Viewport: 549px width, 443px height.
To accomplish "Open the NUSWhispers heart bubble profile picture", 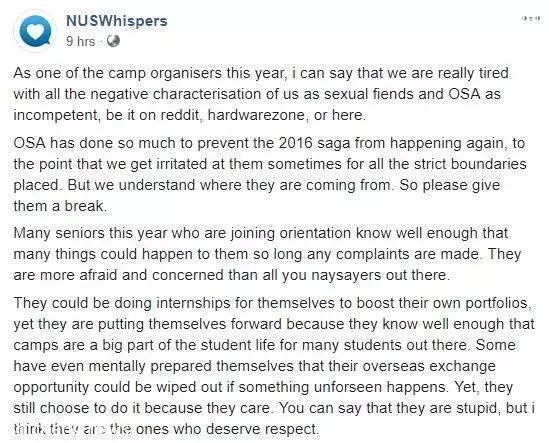I will [x=35, y=31].
